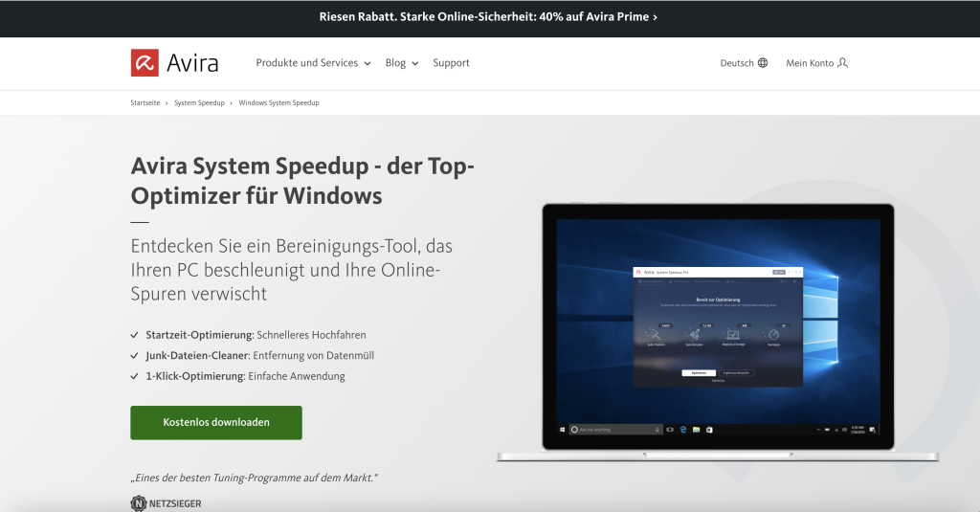This screenshot has width=980, height=512.
Task: Click the laptop product screenshot image
Action: pyautogui.click(x=718, y=332)
